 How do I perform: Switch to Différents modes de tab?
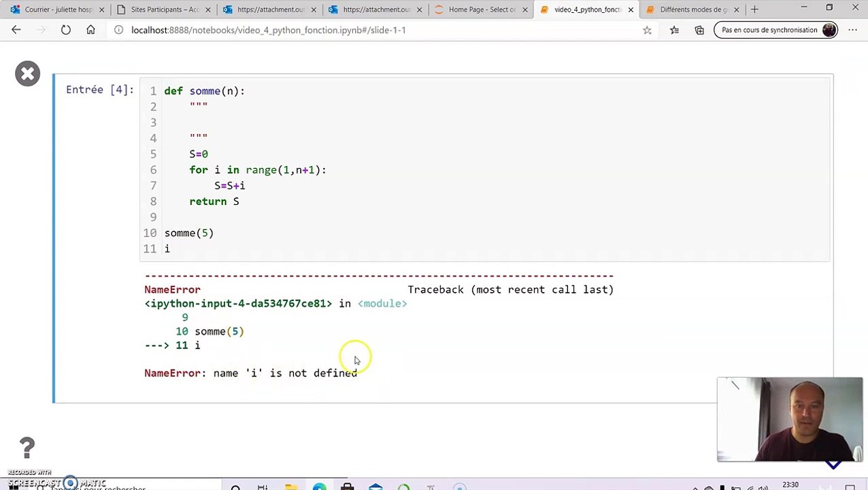pos(692,10)
